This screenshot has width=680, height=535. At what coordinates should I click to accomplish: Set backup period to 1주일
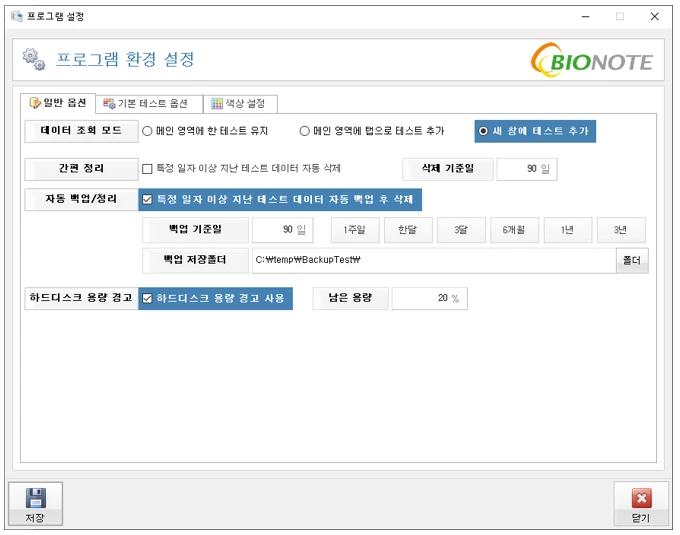click(355, 230)
